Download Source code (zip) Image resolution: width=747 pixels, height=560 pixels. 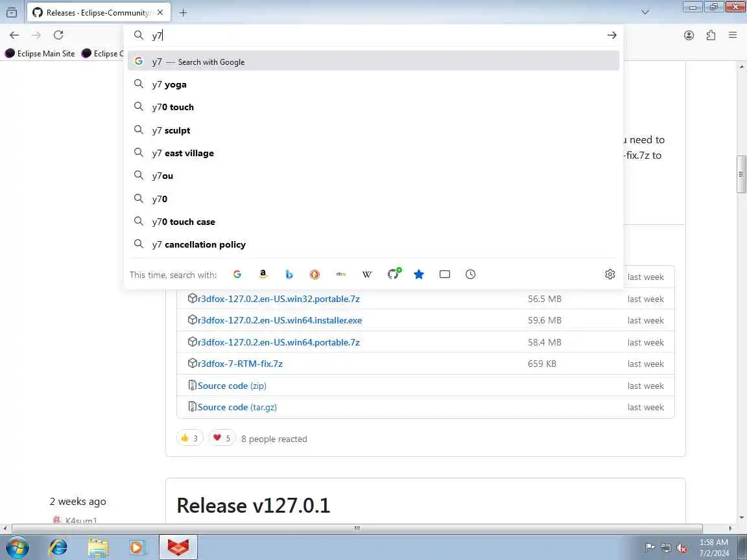click(231, 386)
